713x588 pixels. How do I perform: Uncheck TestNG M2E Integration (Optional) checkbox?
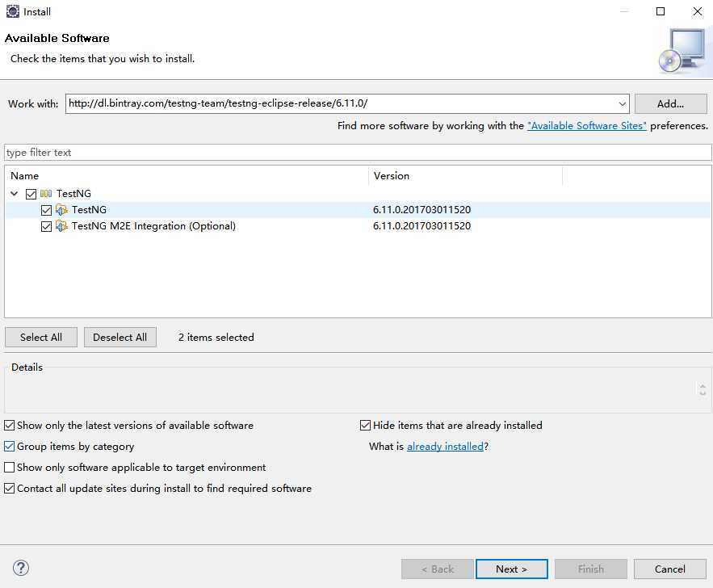46,226
